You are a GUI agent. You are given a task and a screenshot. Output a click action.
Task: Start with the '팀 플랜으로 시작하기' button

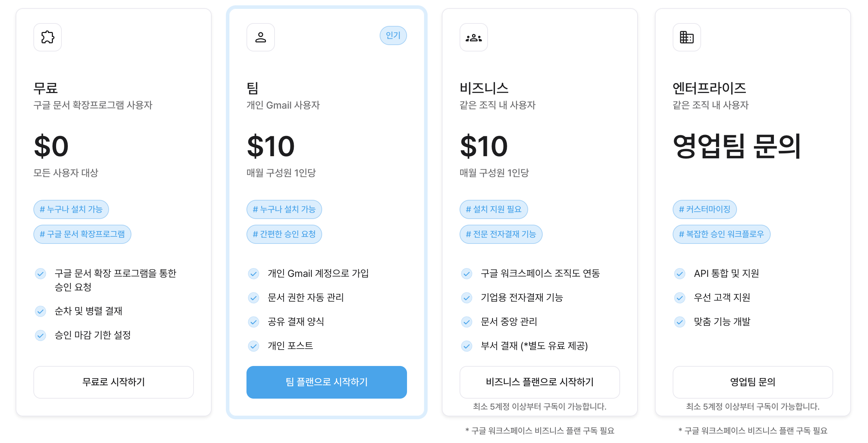[x=327, y=382]
